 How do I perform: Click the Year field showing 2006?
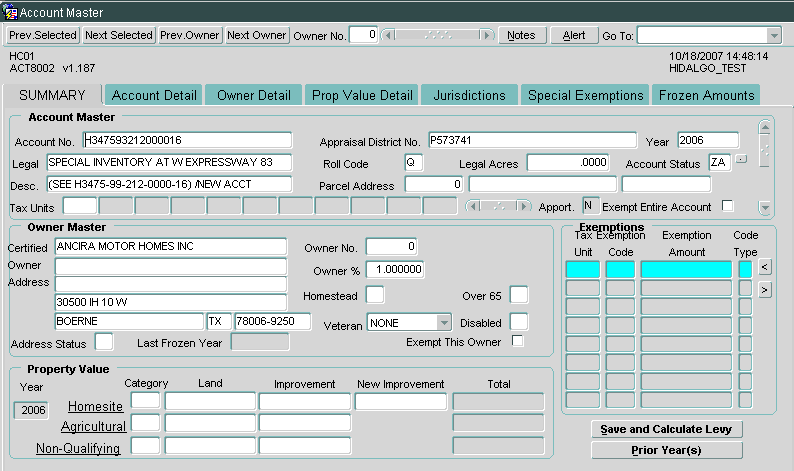[x=708, y=140]
